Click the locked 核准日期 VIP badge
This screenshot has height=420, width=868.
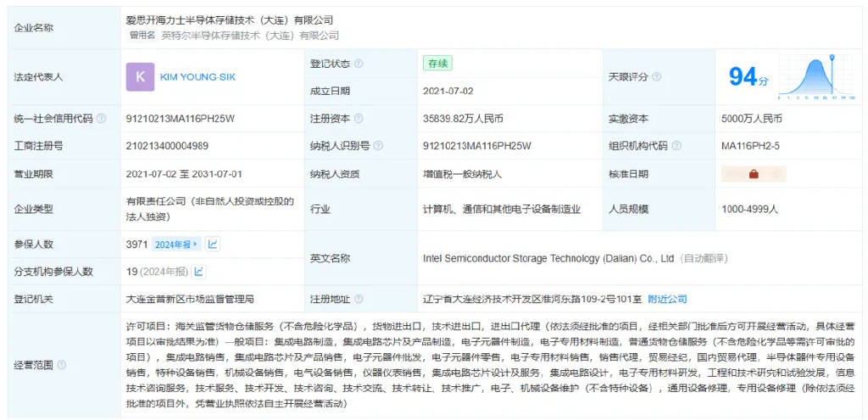click(x=753, y=174)
